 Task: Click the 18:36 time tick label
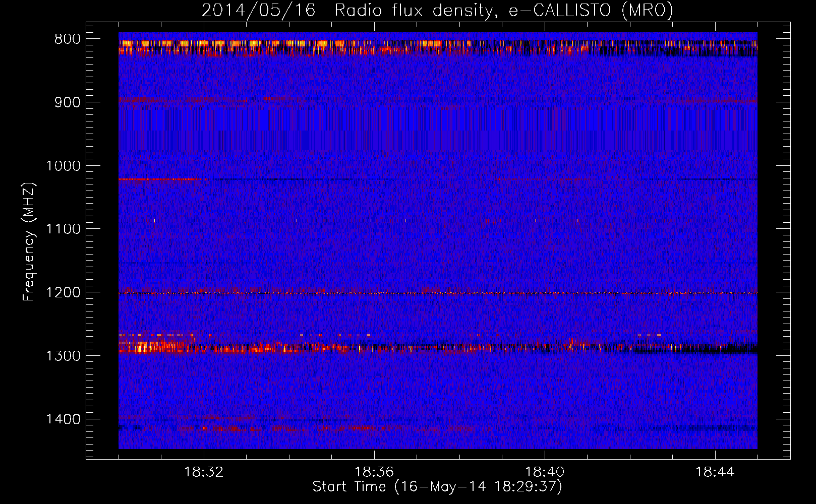click(374, 472)
